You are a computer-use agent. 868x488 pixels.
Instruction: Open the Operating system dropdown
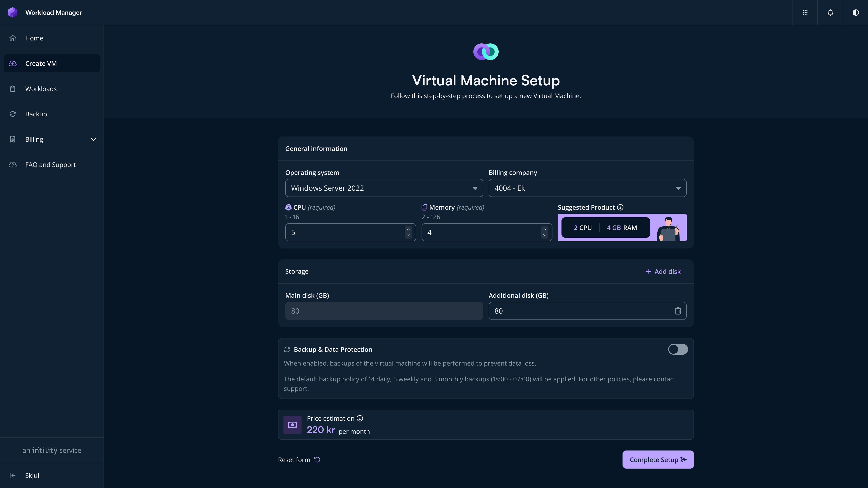tap(384, 188)
